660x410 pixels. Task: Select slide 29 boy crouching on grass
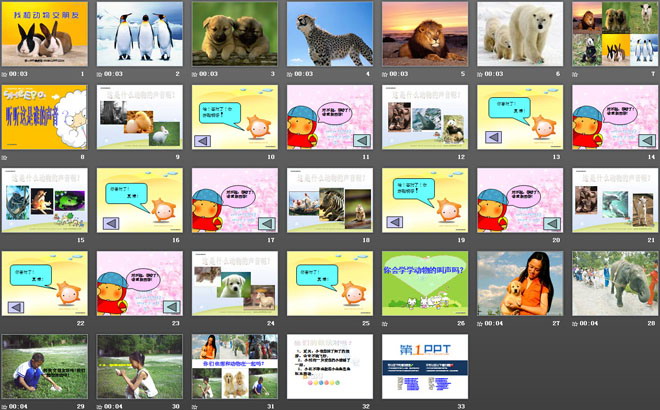pyautogui.click(x=45, y=367)
